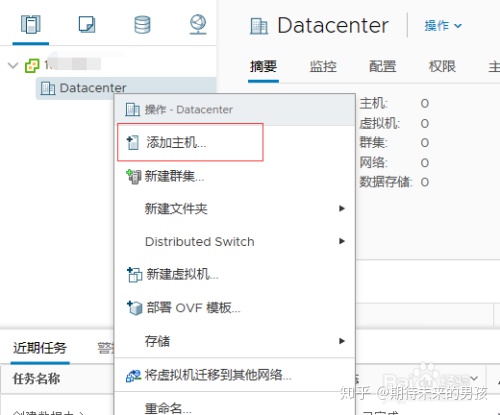Click the 网络 summary label
The width and height of the screenshot is (500, 415).
tap(373, 163)
